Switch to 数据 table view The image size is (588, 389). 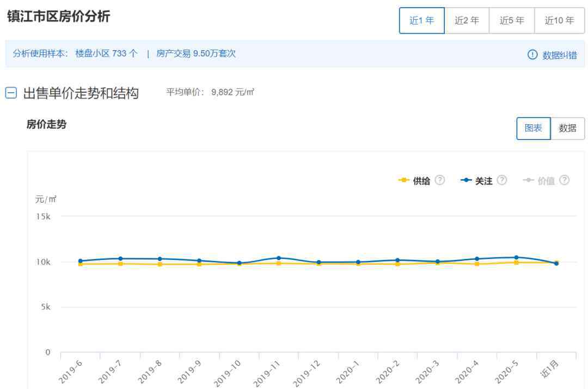(567, 128)
